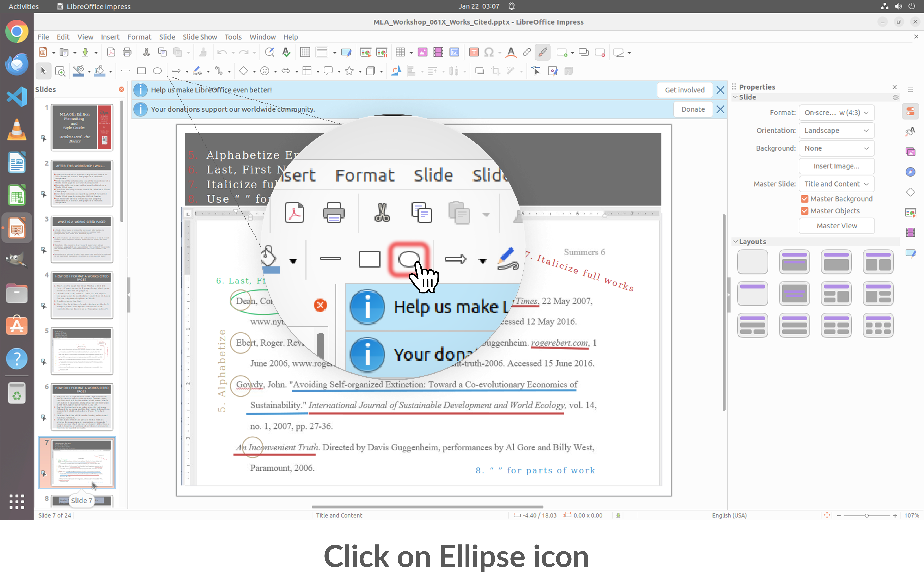Adjust the zoom slider handle
The image size is (924, 585).
tap(866, 515)
